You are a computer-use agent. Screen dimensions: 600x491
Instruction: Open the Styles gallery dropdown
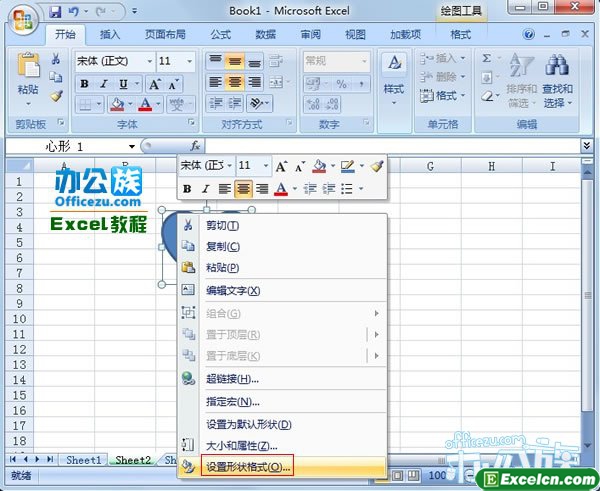click(x=394, y=103)
